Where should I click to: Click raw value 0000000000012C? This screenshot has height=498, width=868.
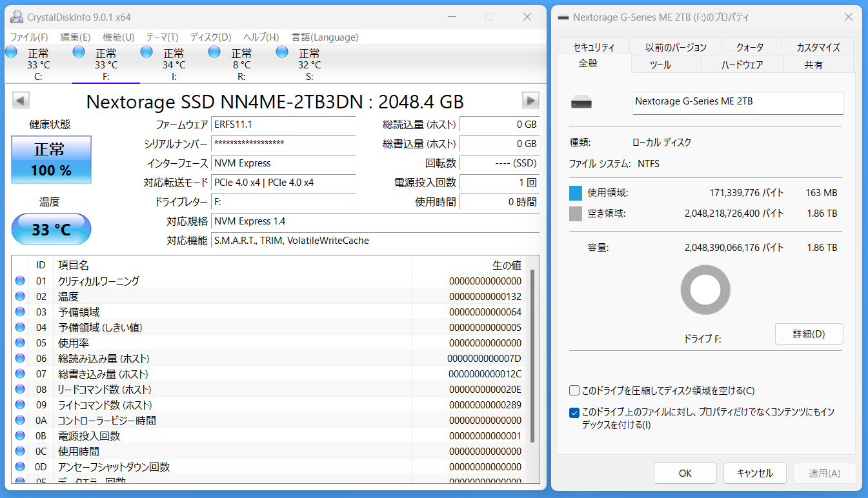(x=485, y=373)
